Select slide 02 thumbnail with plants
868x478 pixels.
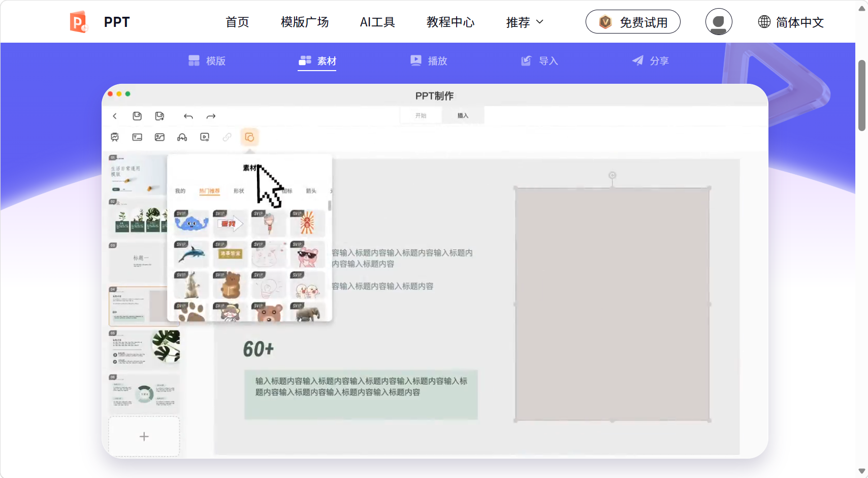tap(138, 217)
